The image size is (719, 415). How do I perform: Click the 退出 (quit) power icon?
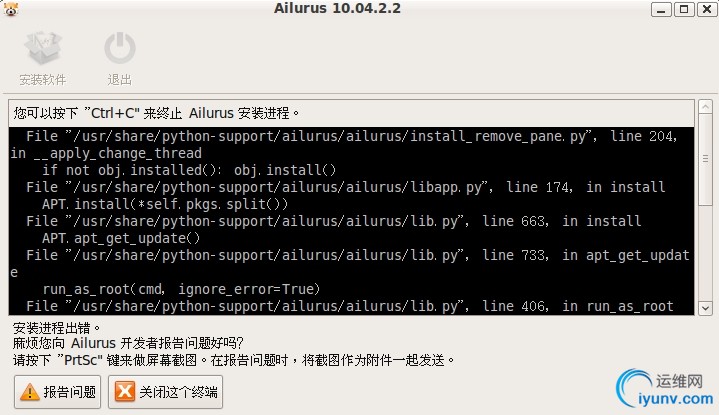pyautogui.click(x=120, y=48)
